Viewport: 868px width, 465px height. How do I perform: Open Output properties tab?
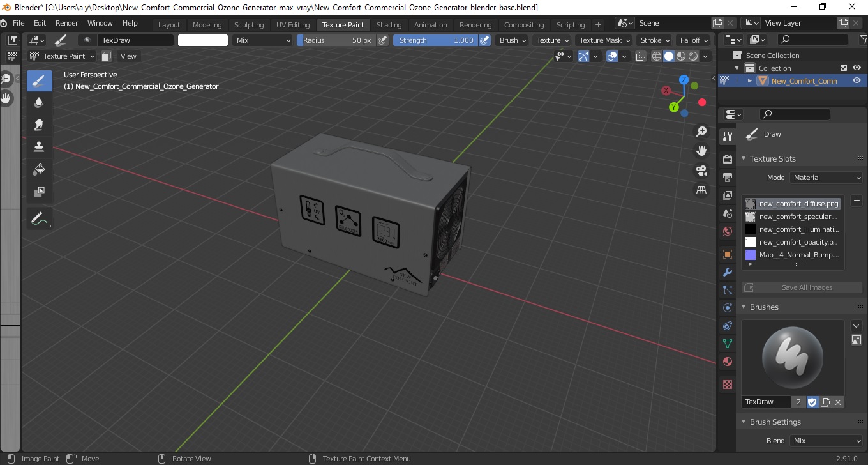pyautogui.click(x=727, y=177)
